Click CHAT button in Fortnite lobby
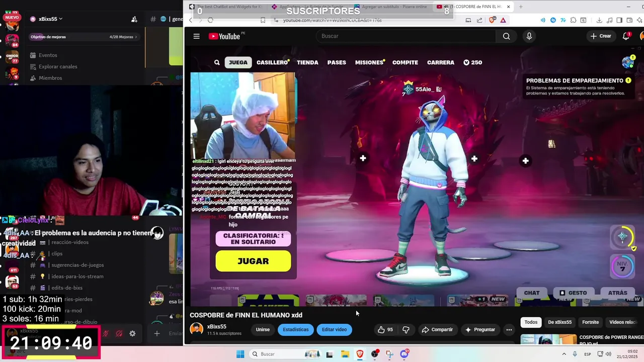 (532, 293)
